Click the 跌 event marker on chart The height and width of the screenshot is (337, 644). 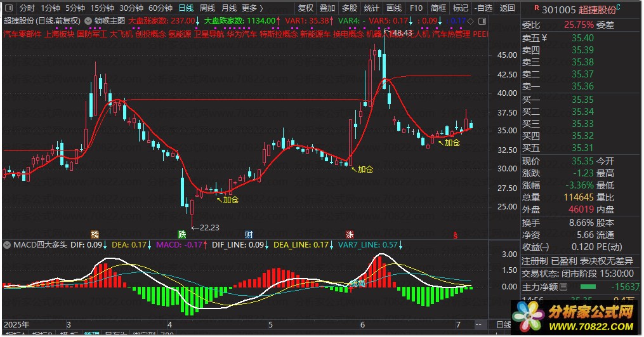coord(182,235)
